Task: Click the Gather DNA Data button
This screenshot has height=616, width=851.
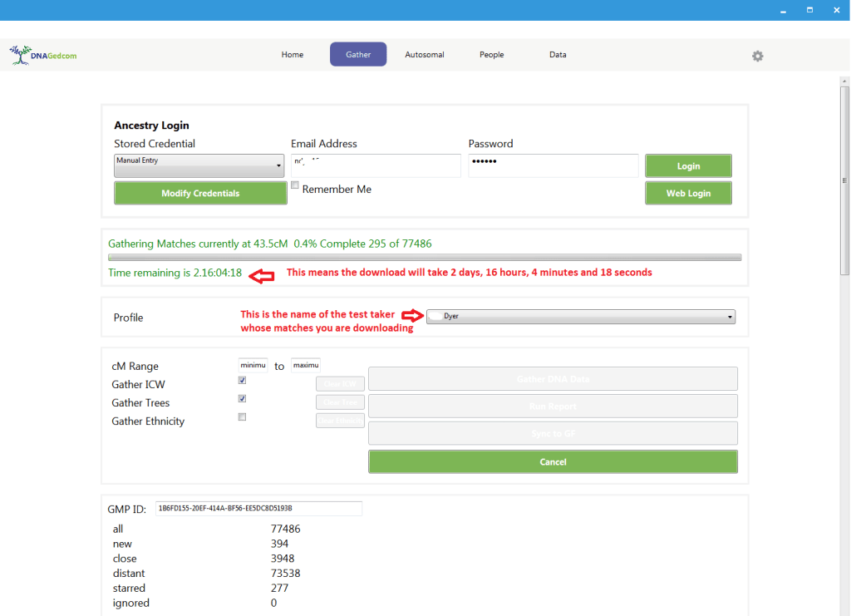Action: [553, 379]
